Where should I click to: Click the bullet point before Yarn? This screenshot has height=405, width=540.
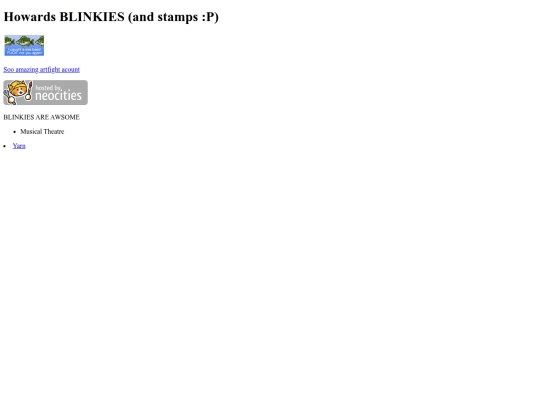pos(4,146)
